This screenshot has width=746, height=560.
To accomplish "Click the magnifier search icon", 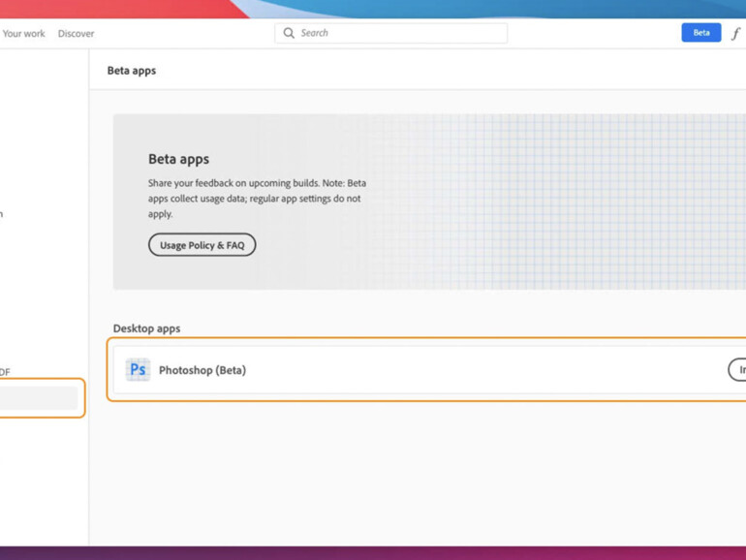I will pyautogui.click(x=289, y=33).
